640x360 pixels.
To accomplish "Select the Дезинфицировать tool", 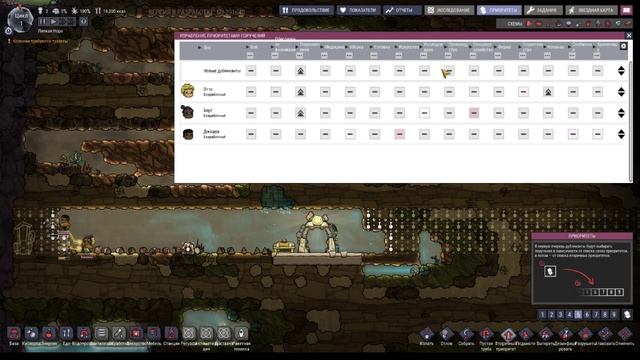I will pyautogui.click(x=565, y=334).
